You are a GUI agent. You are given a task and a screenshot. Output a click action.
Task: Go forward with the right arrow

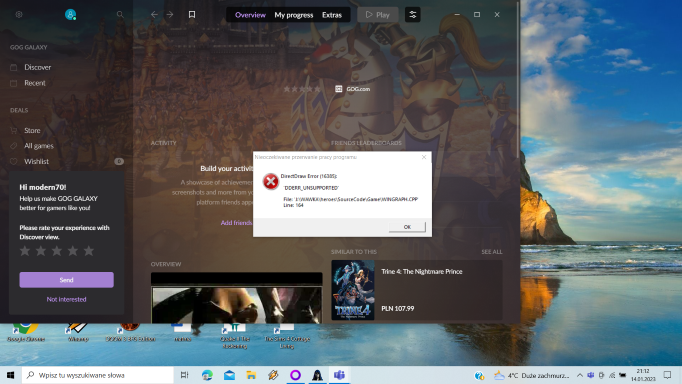tap(170, 14)
